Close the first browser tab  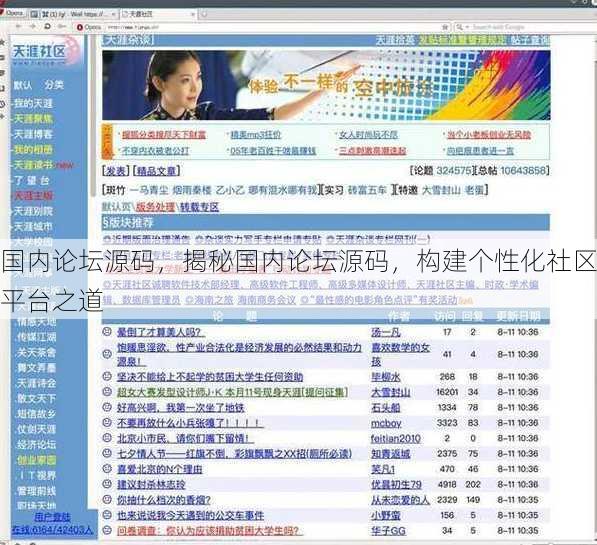point(113,14)
